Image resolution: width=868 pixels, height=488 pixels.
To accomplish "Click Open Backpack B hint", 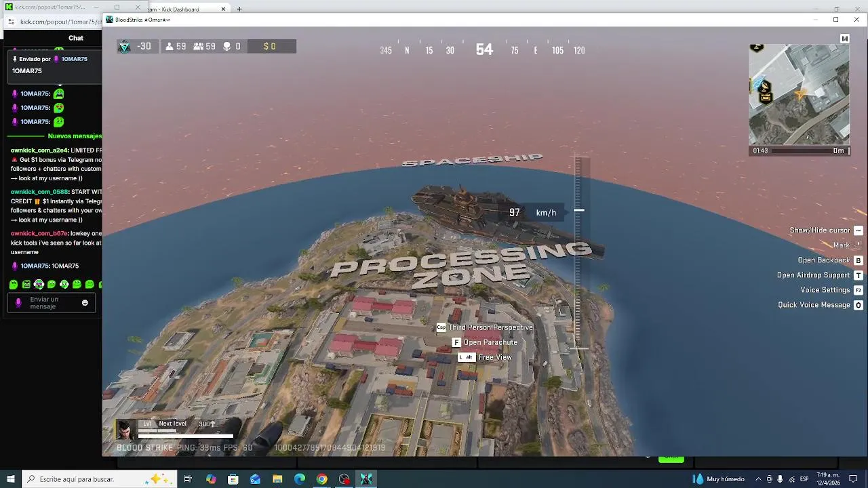I will pos(830,260).
